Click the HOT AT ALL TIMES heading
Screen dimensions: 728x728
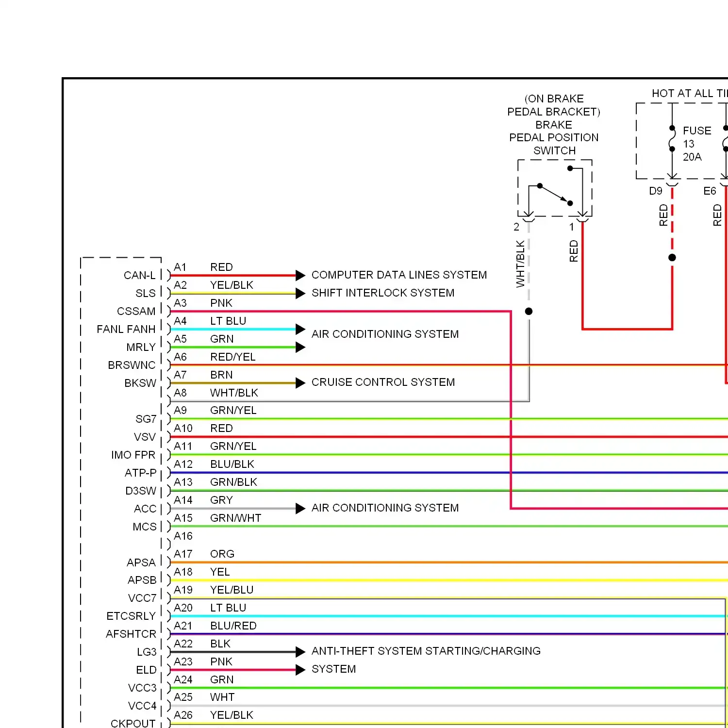click(x=690, y=93)
